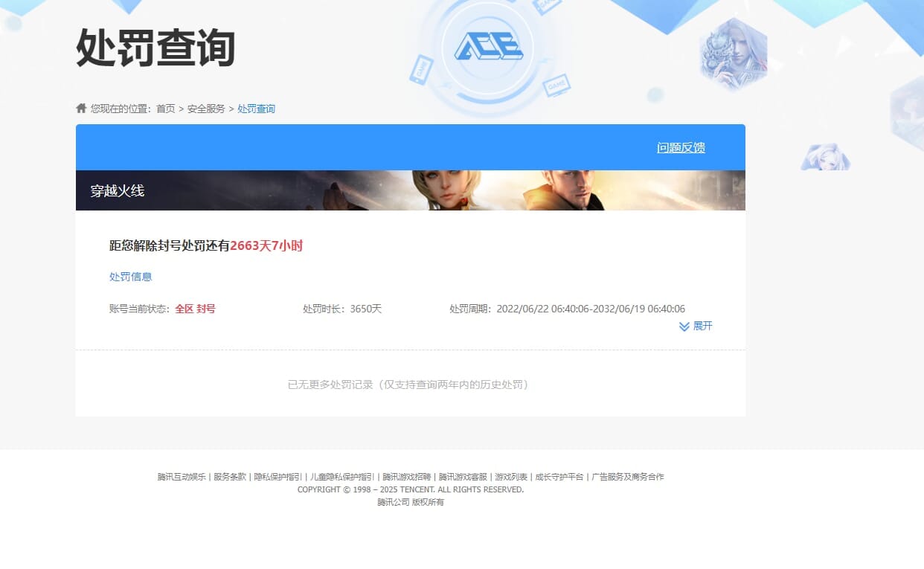
Task: Open 腾讯互动娱乐 footer link
Action: (x=182, y=477)
